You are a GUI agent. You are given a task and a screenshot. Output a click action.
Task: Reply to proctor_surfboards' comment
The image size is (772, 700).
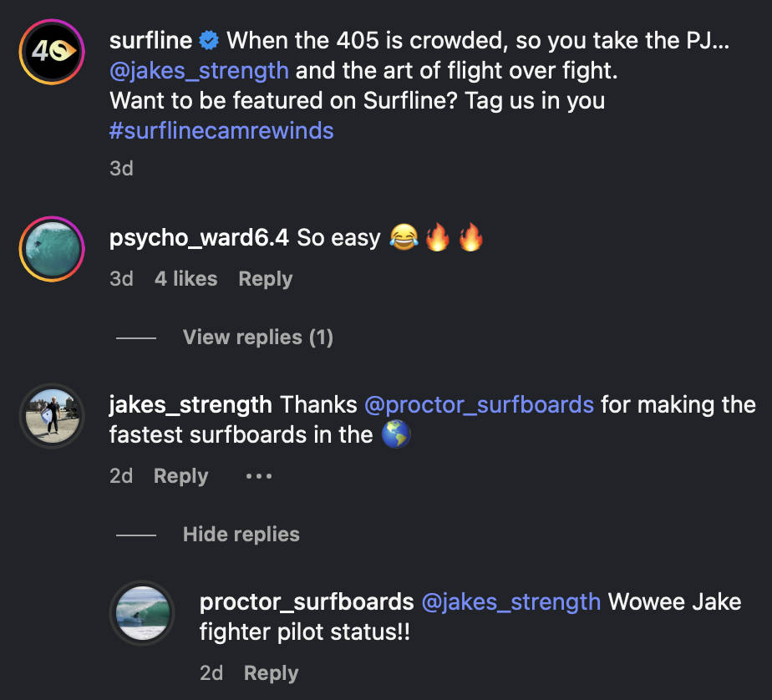(271, 673)
